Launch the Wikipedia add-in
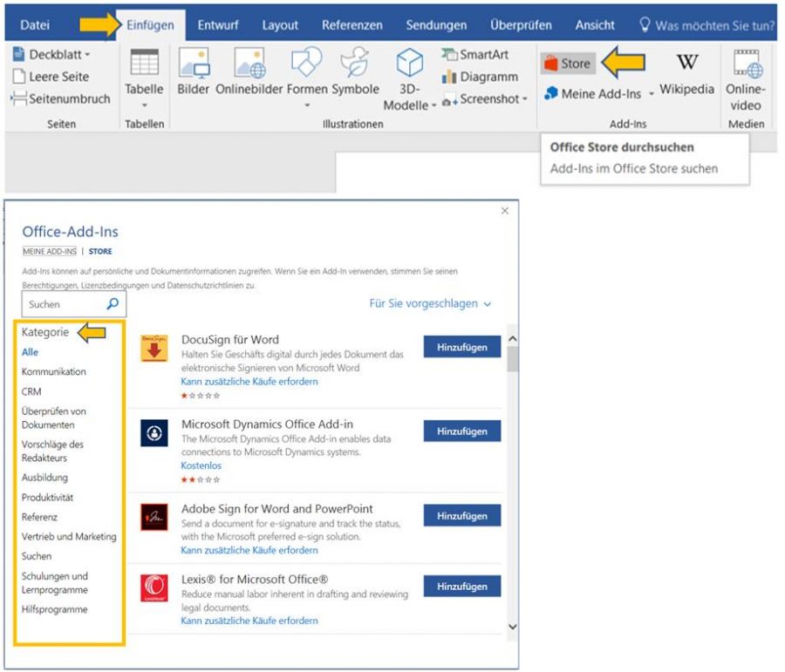Screen dimensions: 785x672 coord(687,73)
